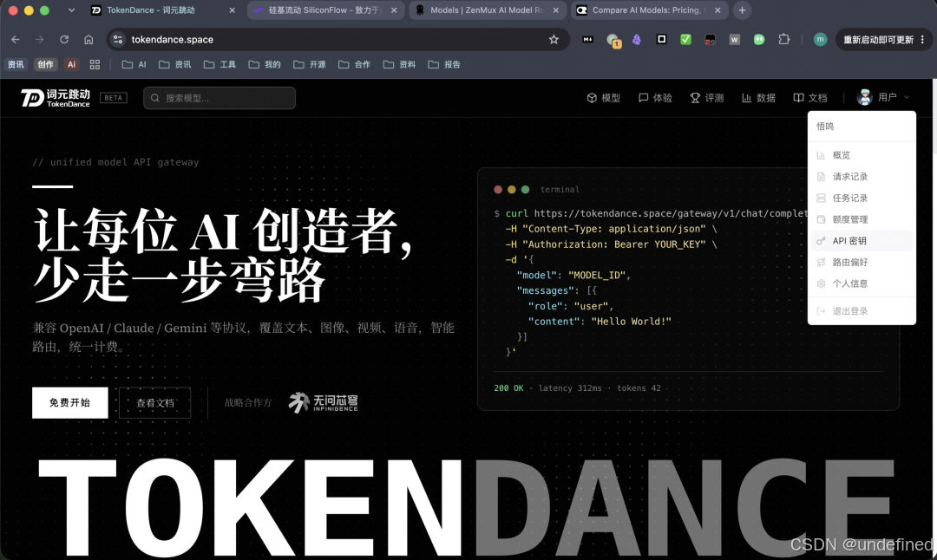Open the 资料 bookmarks folder
Image resolution: width=937 pixels, height=560 pixels.
pyautogui.click(x=399, y=64)
